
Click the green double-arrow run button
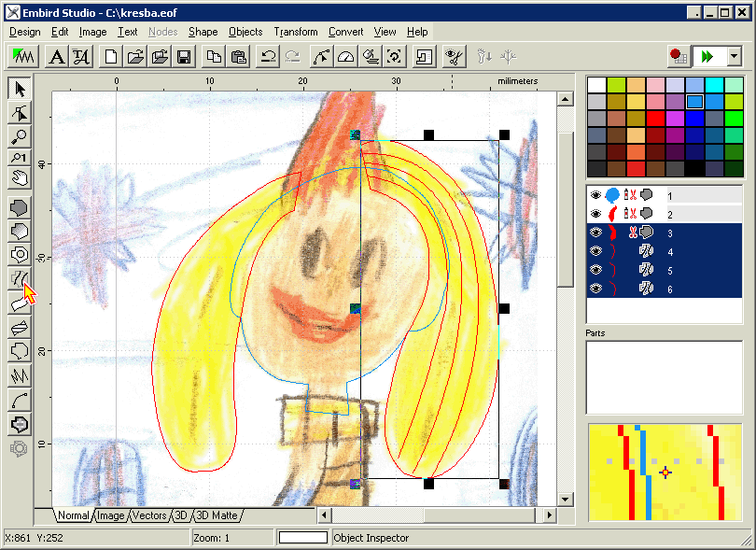[x=707, y=57]
